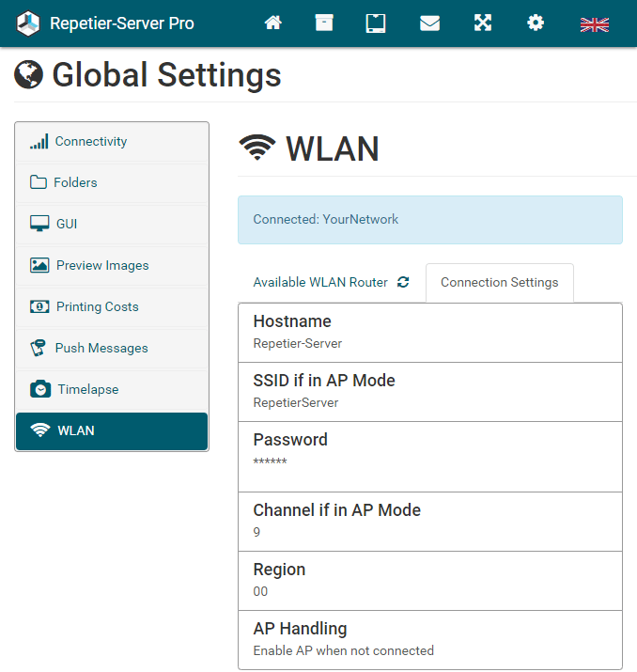Edit the Hostname Repetier-Server field
The width and height of the screenshot is (637, 672).
(x=430, y=333)
